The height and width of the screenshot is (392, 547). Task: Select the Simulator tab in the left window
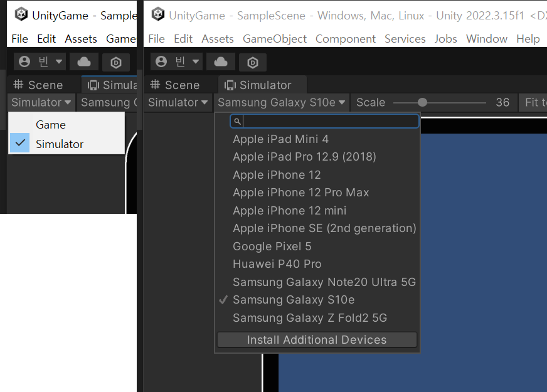point(110,85)
